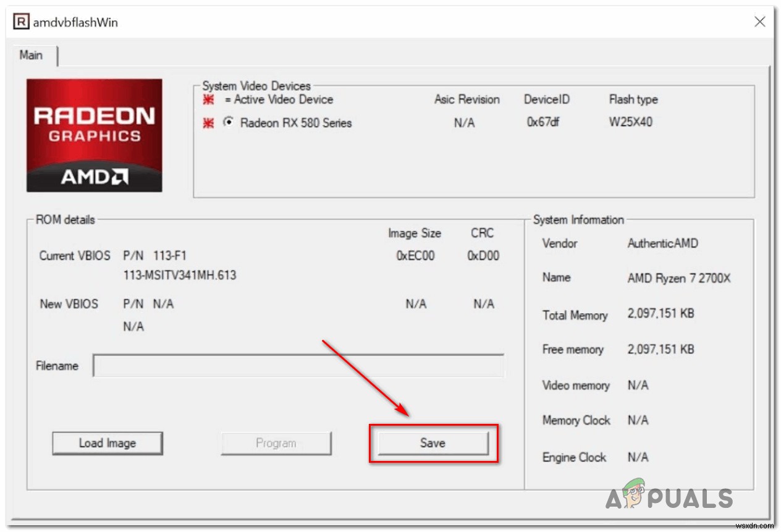The height and width of the screenshot is (532, 781).
Task: Click the Save button
Action: click(432, 442)
